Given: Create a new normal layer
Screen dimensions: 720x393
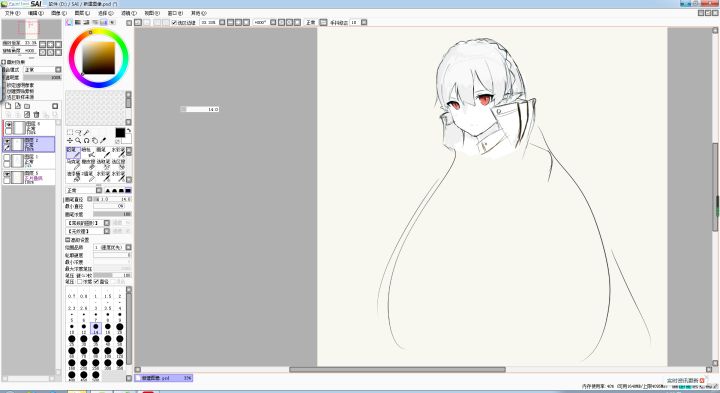Looking at the screenshot, I should 8,106.
